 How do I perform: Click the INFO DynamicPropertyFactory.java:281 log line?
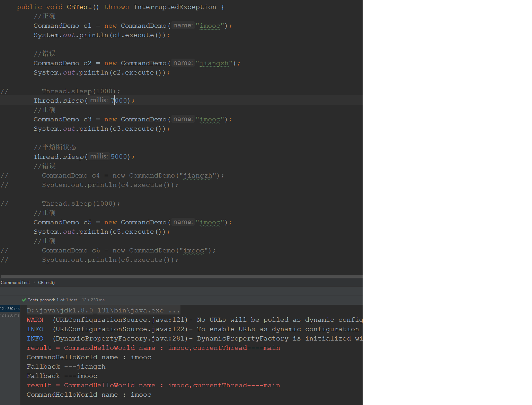point(195,338)
